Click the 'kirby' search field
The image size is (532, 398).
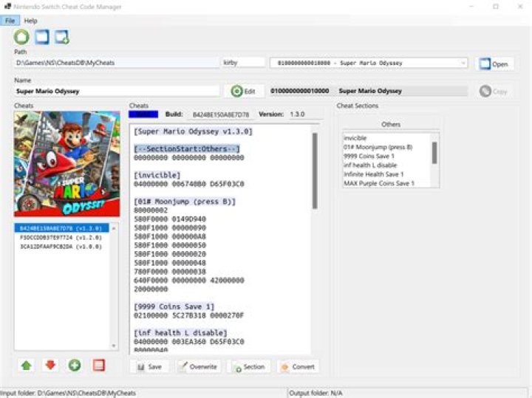[243, 63]
